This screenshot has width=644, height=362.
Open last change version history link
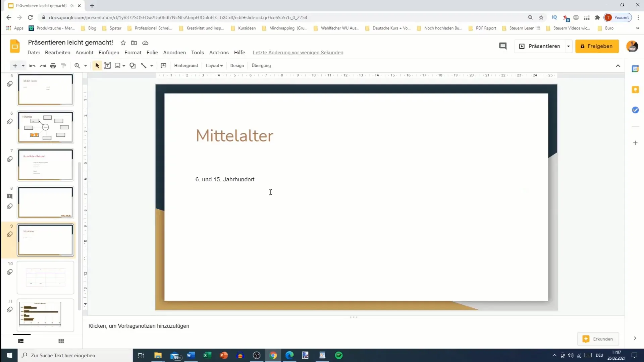(298, 53)
